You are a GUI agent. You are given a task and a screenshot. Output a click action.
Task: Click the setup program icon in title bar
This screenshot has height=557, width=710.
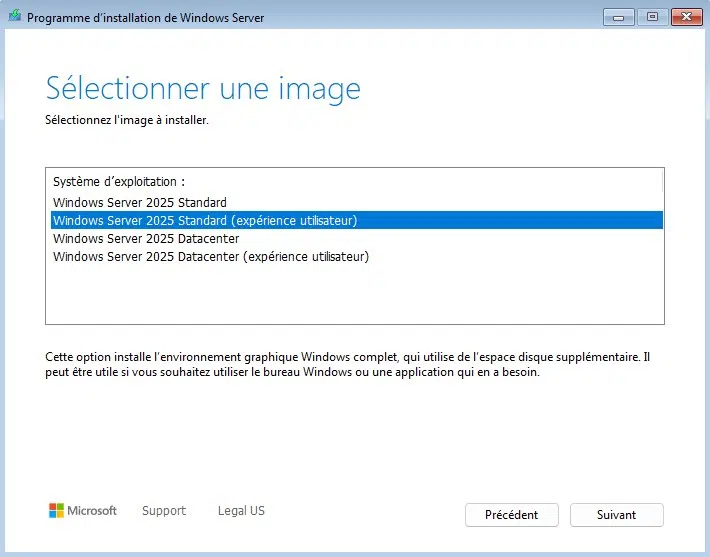13,17
